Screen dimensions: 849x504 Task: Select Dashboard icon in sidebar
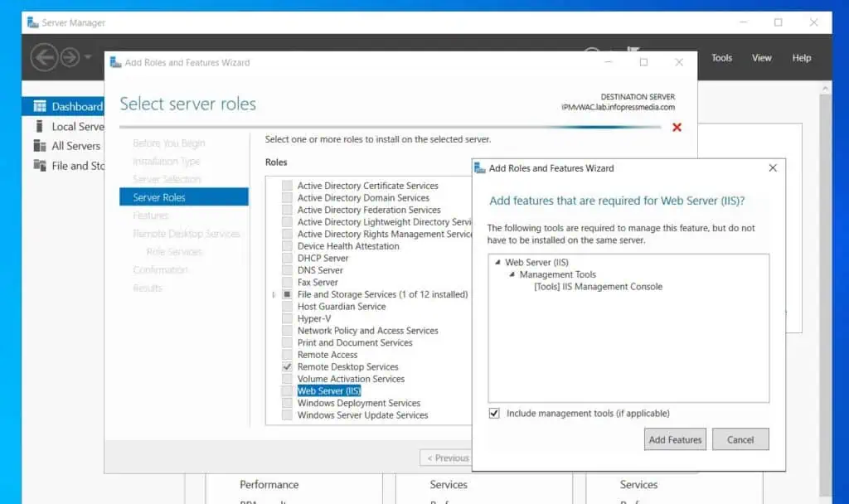40,106
